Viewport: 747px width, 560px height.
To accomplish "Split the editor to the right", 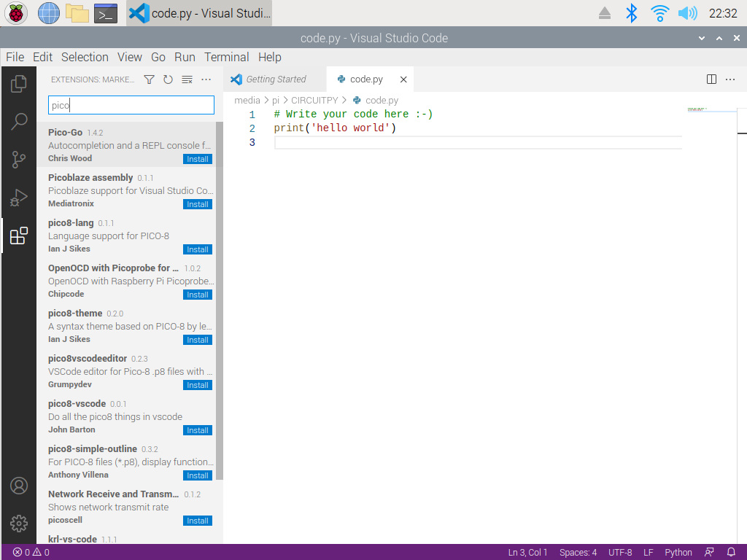I will point(711,79).
